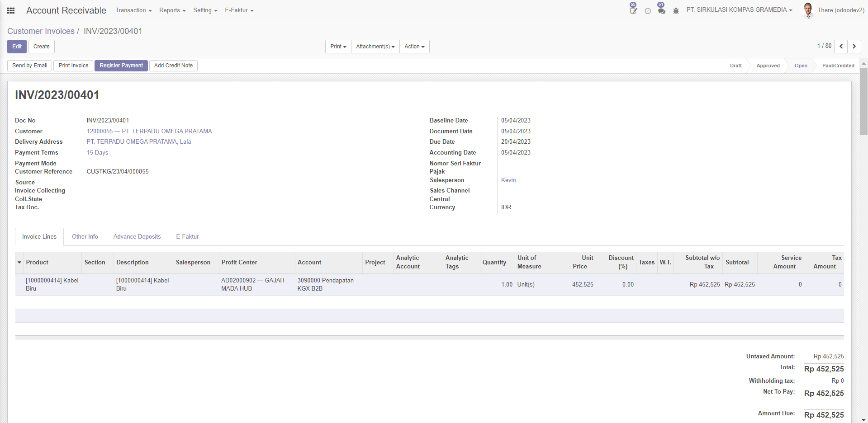
Task: Switch to the E-Faktur tab
Action: click(187, 237)
